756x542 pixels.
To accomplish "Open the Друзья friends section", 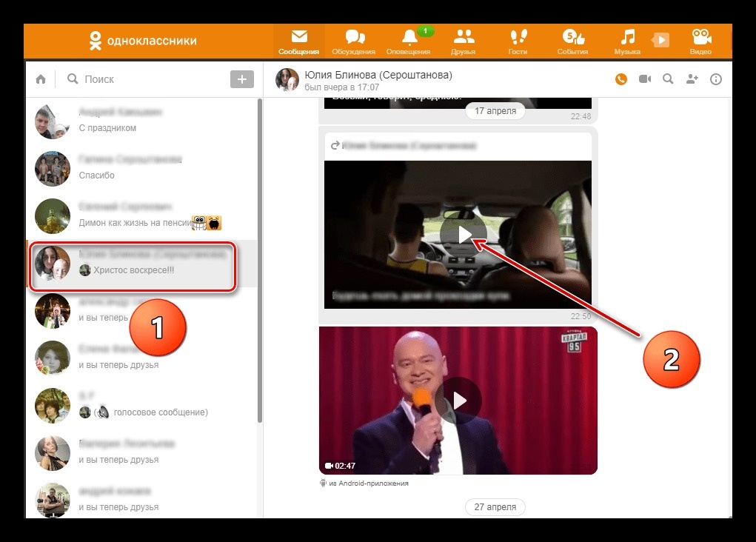I will click(x=463, y=41).
